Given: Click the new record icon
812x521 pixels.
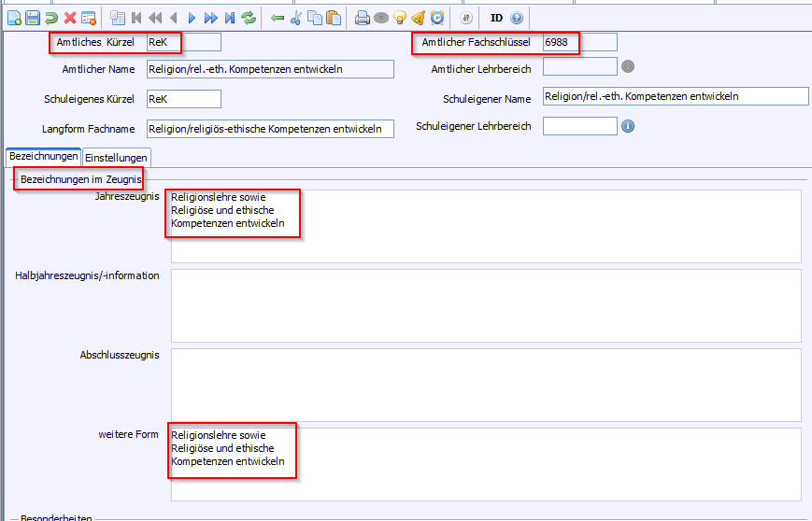Looking at the screenshot, I should click(14, 18).
